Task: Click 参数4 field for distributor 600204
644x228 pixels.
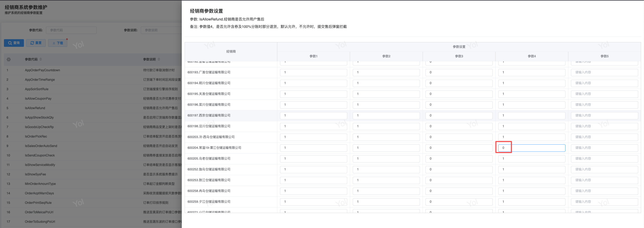Action: coord(531,148)
